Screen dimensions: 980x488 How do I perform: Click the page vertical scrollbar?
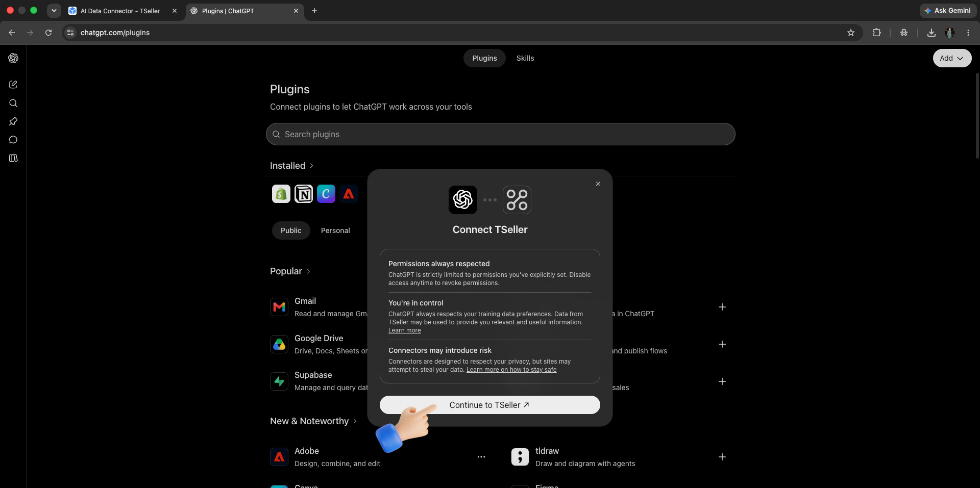tap(977, 116)
